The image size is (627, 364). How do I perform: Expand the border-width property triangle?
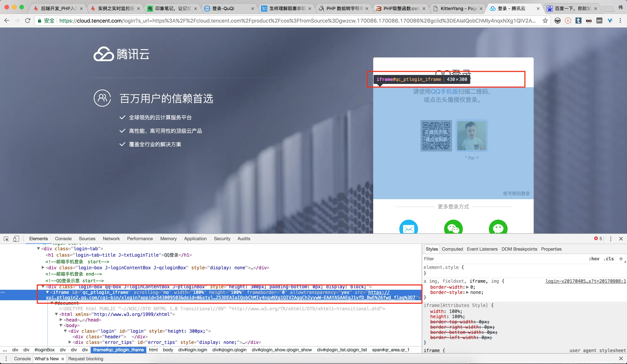point(467,287)
